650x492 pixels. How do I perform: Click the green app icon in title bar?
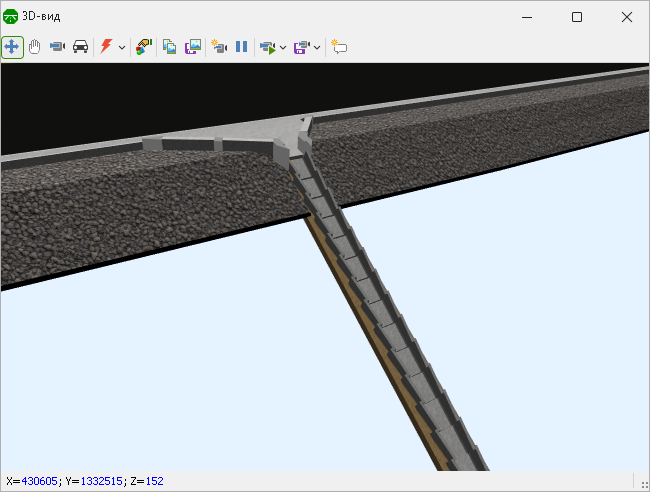coord(12,17)
